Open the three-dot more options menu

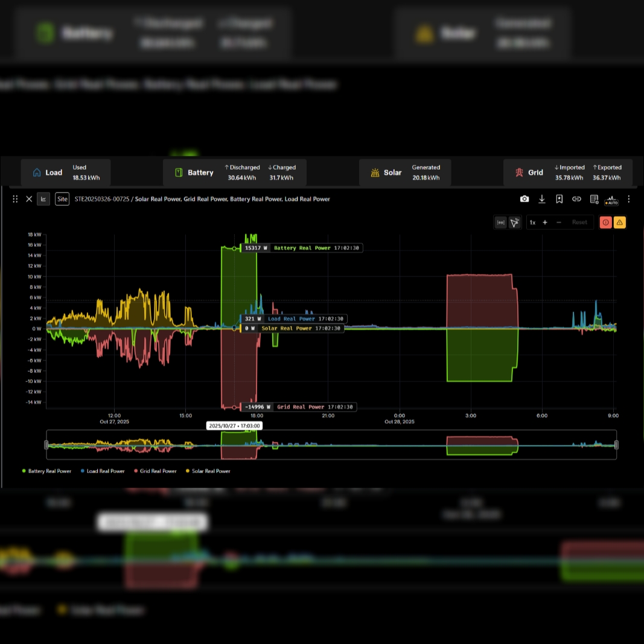tap(629, 199)
